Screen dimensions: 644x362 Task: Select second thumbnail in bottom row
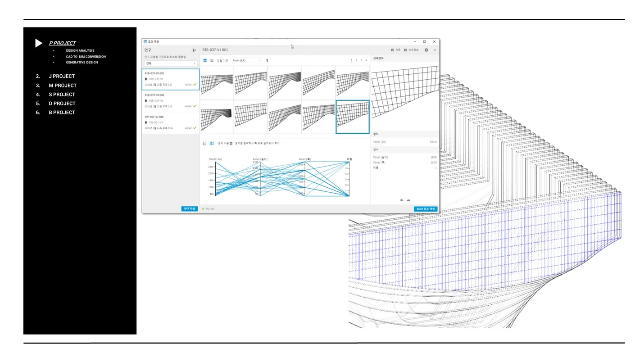(251, 117)
